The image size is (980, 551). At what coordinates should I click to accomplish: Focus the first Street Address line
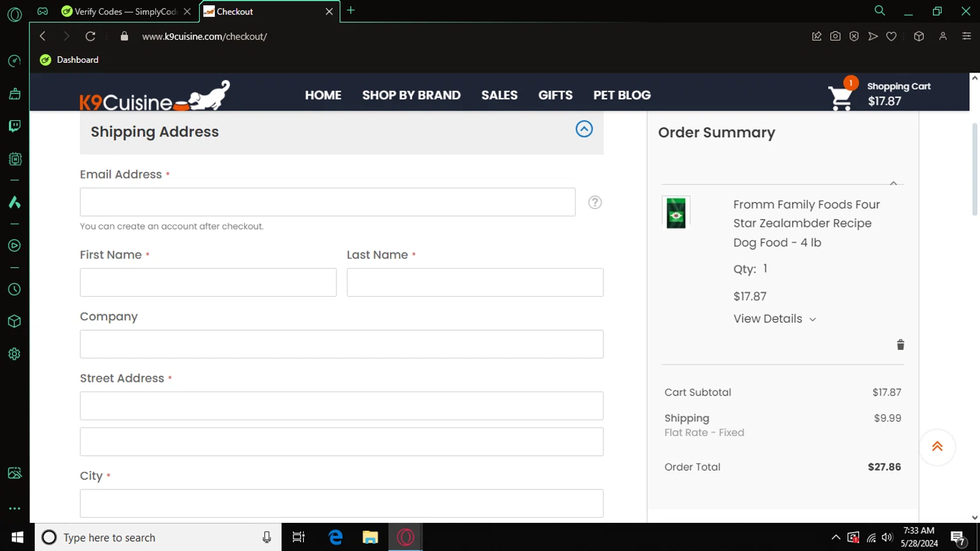(342, 406)
